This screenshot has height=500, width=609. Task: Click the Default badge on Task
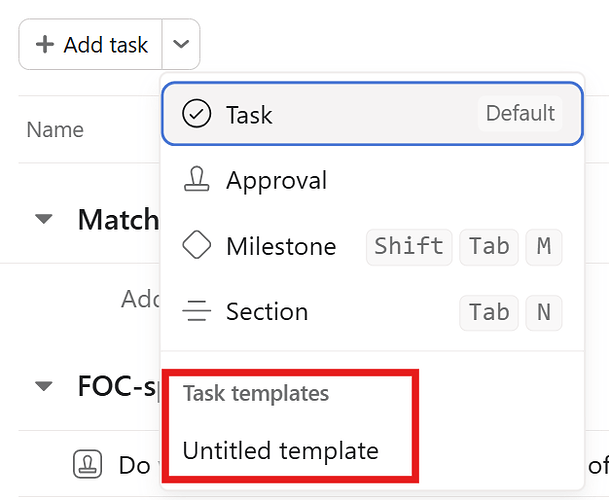click(x=520, y=113)
